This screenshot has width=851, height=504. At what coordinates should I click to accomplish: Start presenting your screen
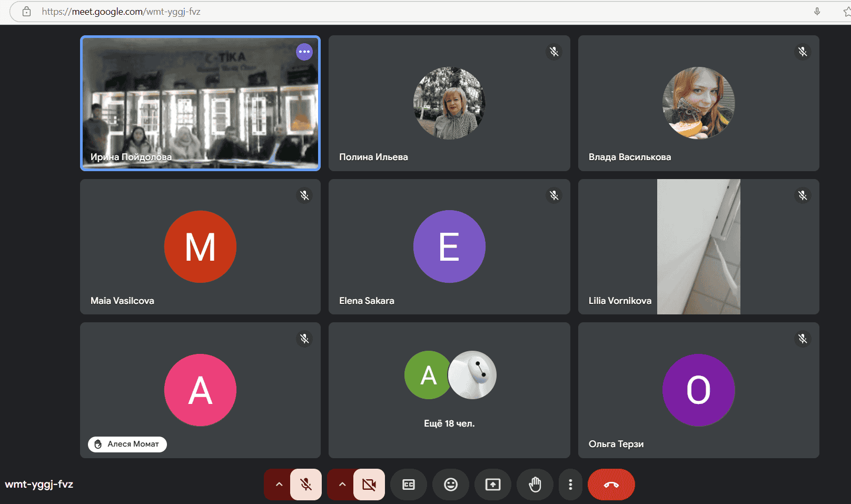click(493, 485)
